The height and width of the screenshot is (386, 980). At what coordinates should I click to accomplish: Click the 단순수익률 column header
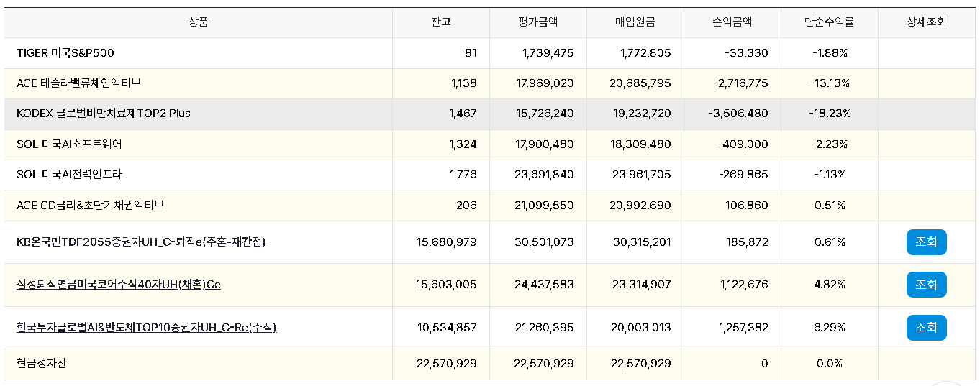829,22
